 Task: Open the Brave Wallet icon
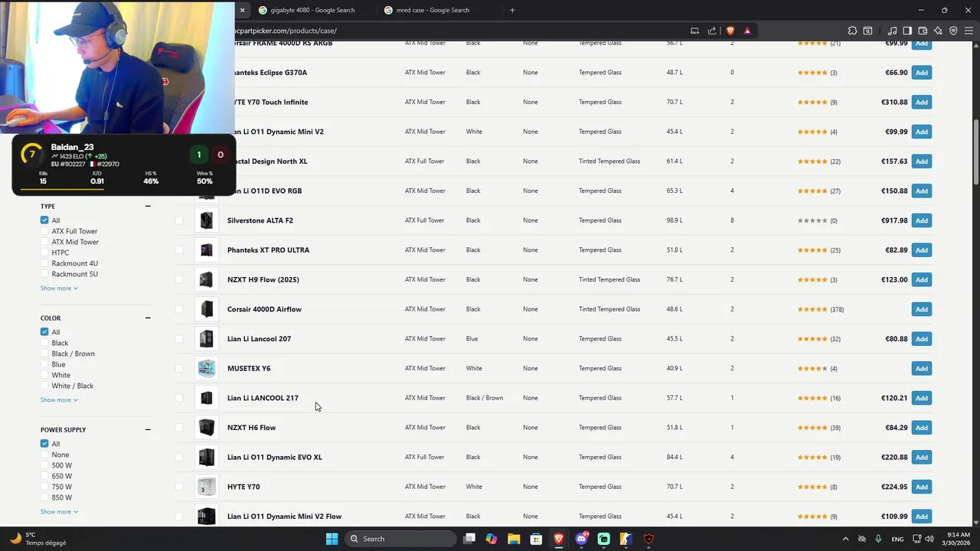point(923,31)
